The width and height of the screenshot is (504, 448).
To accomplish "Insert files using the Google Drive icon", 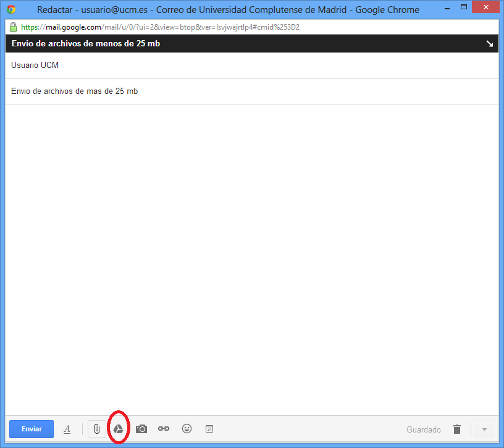I will pyautogui.click(x=119, y=429).
